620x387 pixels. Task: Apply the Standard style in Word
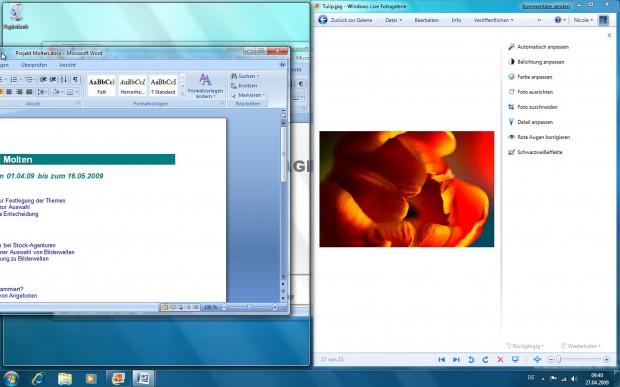point(163,85)
